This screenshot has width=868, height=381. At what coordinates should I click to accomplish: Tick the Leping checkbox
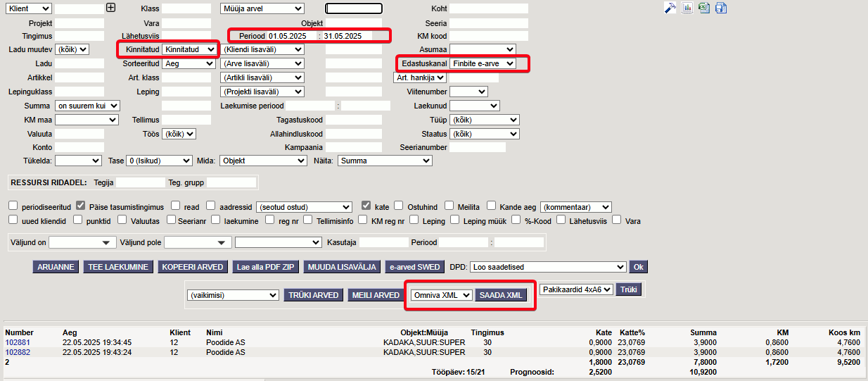(414, 220)
